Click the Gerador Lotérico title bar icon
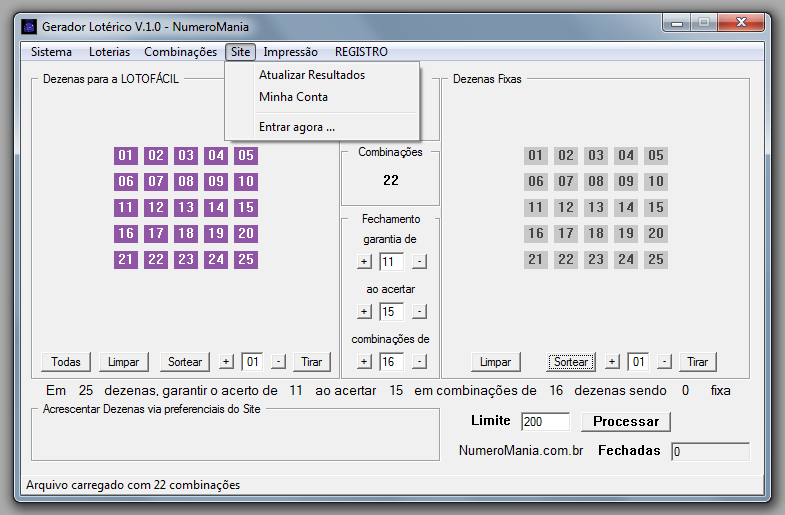The width and height of the screenshot is (785, 515). click(29, 27)
